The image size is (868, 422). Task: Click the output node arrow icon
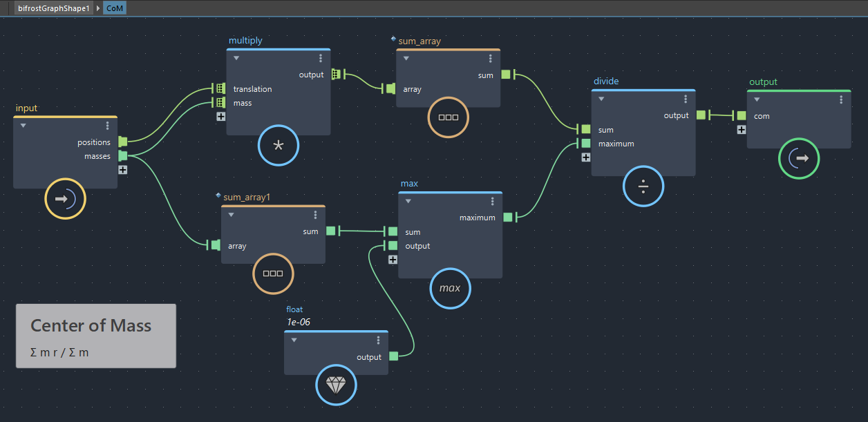click(798, 158)
